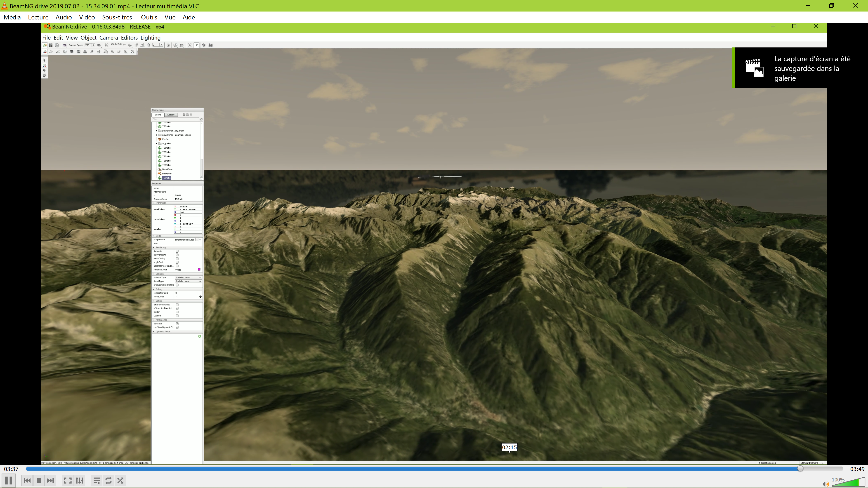Click the VLC seek bar handle

pyautogui.click(x=800, y=469)
